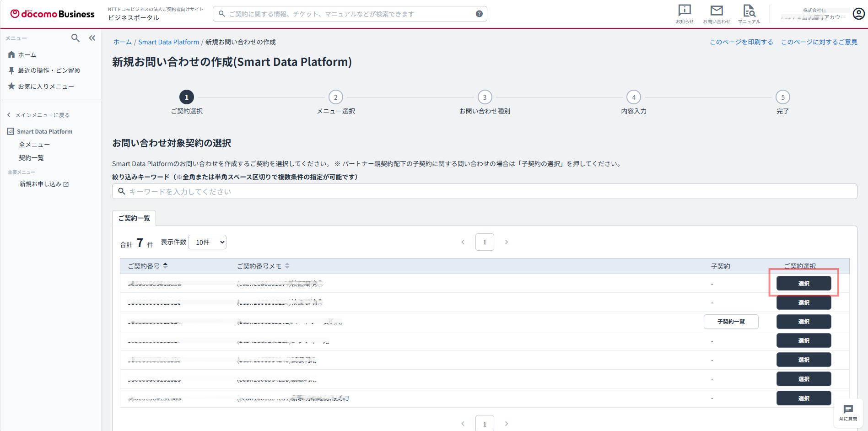868x431 pixels.
Task: Open the 表示件数 10件 dropdown
Action: [208, 242]
